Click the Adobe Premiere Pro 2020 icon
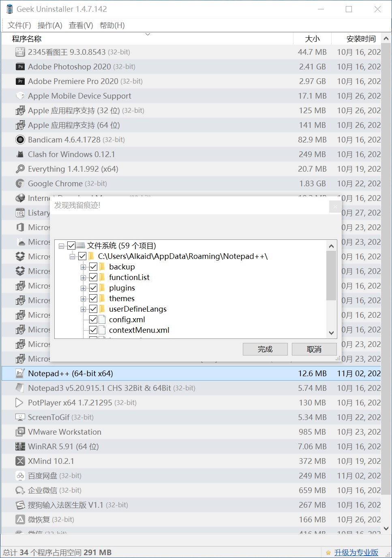 pos(20,81)
